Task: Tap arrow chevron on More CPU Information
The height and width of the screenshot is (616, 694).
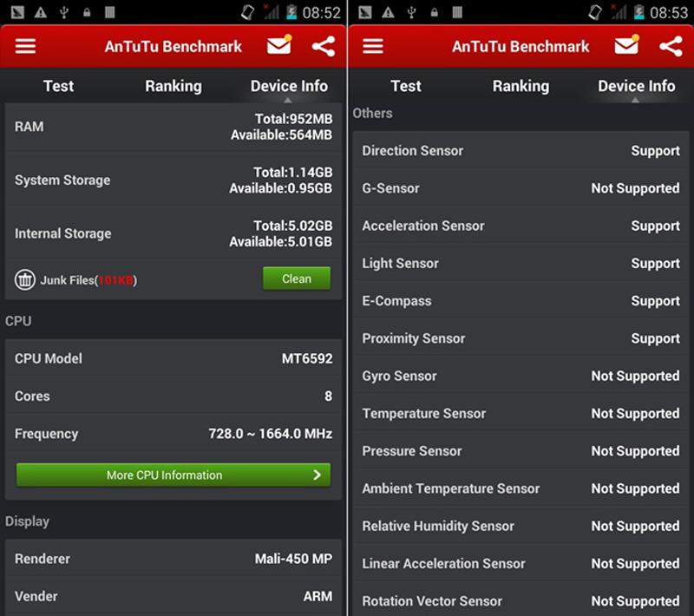Action: [x=317, y=475]
